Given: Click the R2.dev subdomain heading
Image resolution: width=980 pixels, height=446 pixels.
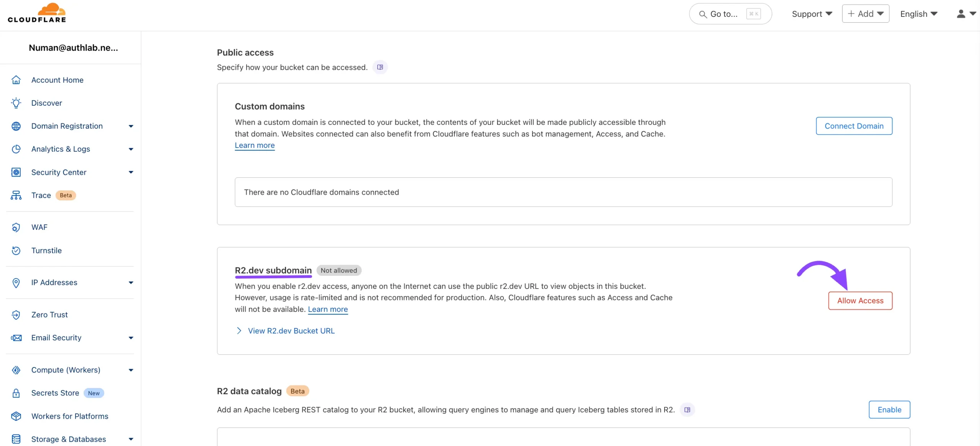Looking at the screenshot, I should tap(273, 270).
